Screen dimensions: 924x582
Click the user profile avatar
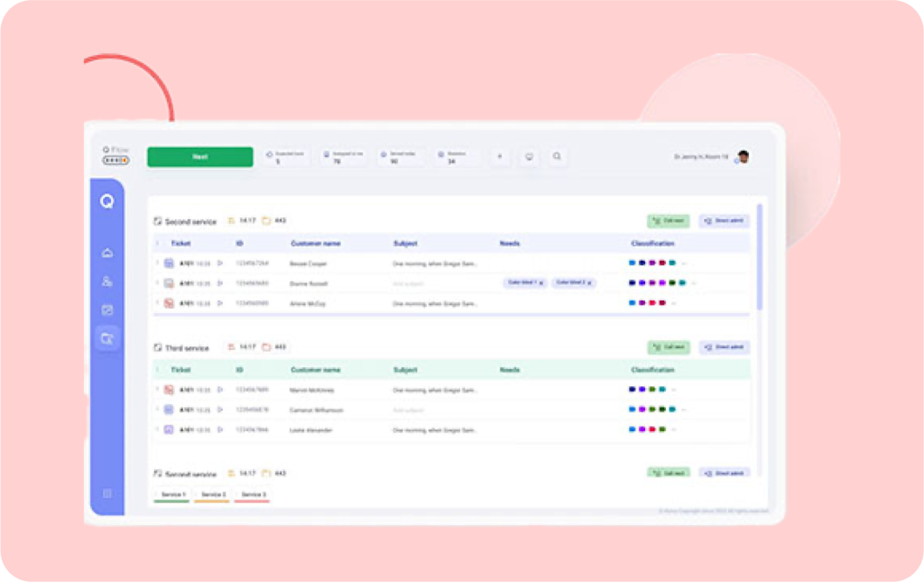[743, 157]
